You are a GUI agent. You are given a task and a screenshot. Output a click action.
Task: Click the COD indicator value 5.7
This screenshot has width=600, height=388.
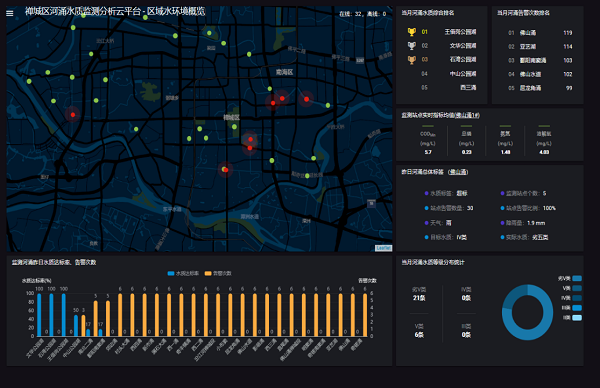click(x=428, y=152)
